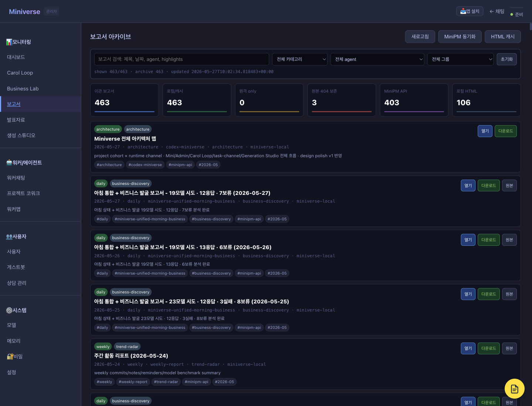
Task: Open 발표자료 section
Action: coord(41,120)
